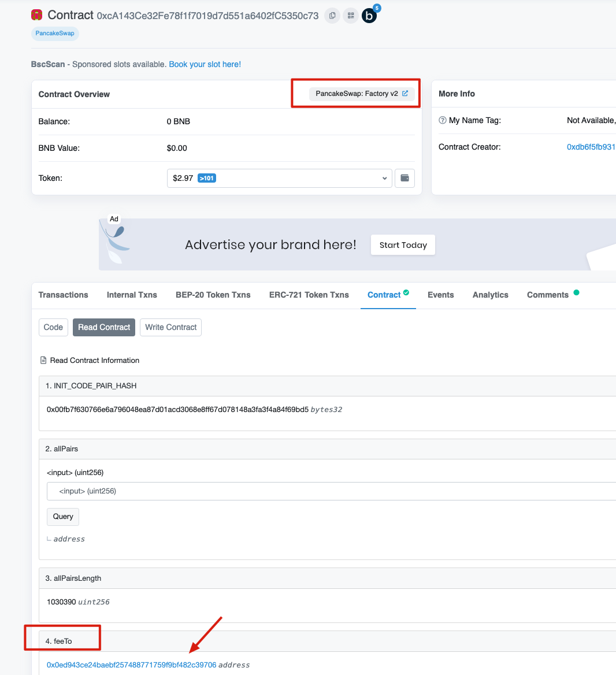Click the Query button under allPairs

[63, 517]
